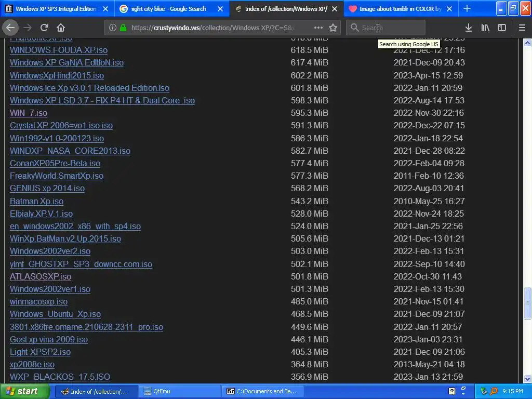The image size is (532, 399).
Task: Open Windows2002ver2.iso link
Action: tap(50, 251)
